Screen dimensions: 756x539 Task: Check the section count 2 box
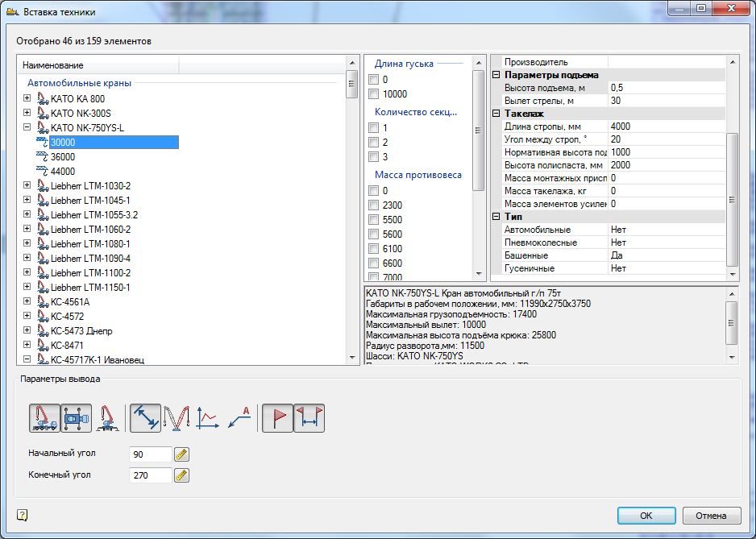coord(373,143)
